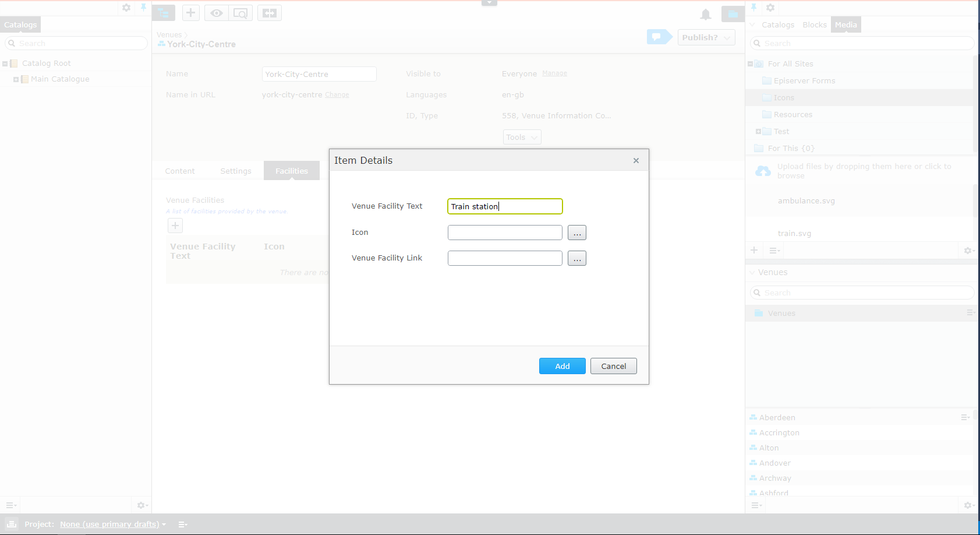Click Add in the Item Details dialog
Viewport: 980px width, 535px height.
click(x=561, y=366)
